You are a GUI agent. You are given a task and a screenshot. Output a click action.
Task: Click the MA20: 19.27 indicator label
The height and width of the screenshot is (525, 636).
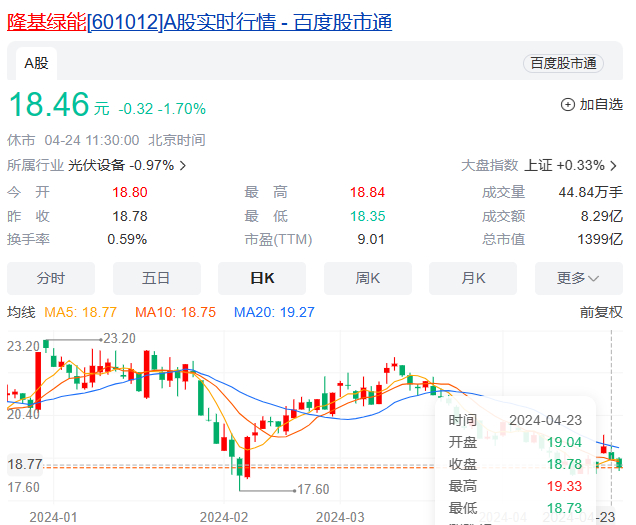tap(274, 312)
